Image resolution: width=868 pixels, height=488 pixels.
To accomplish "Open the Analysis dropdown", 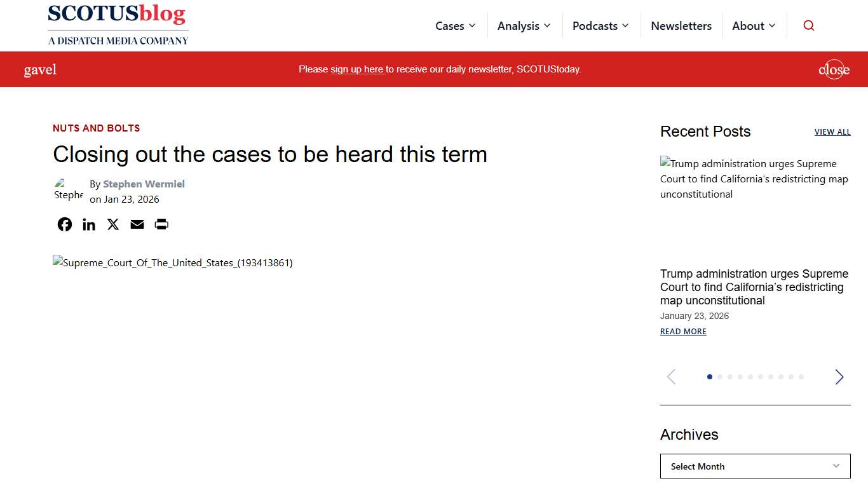I will (x=524, y=25).
